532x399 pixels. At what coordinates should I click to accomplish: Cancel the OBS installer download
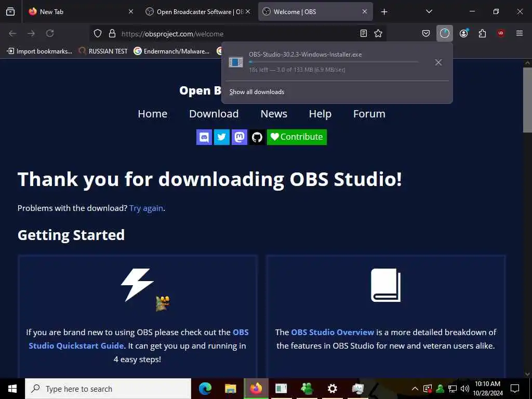click(438, 62)
